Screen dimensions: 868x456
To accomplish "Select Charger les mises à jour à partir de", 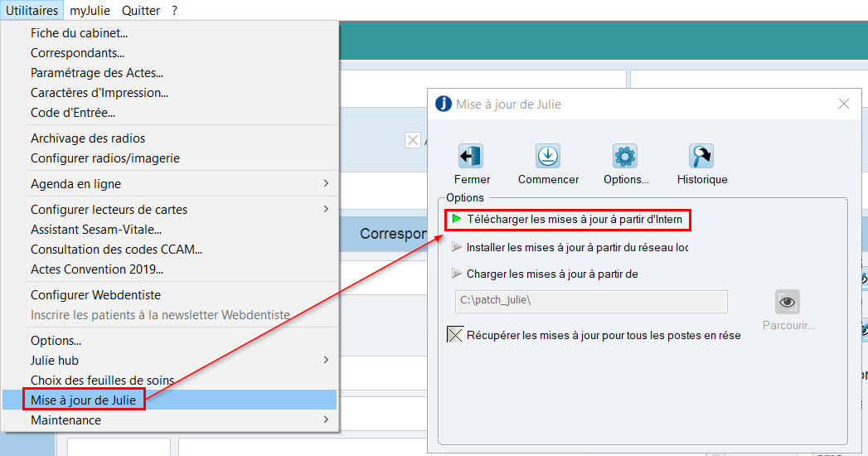I will [x=546, y=274].
